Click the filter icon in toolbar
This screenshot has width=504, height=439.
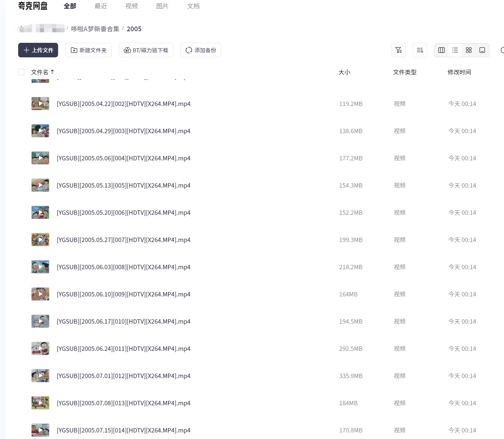[x=398, y=50]
